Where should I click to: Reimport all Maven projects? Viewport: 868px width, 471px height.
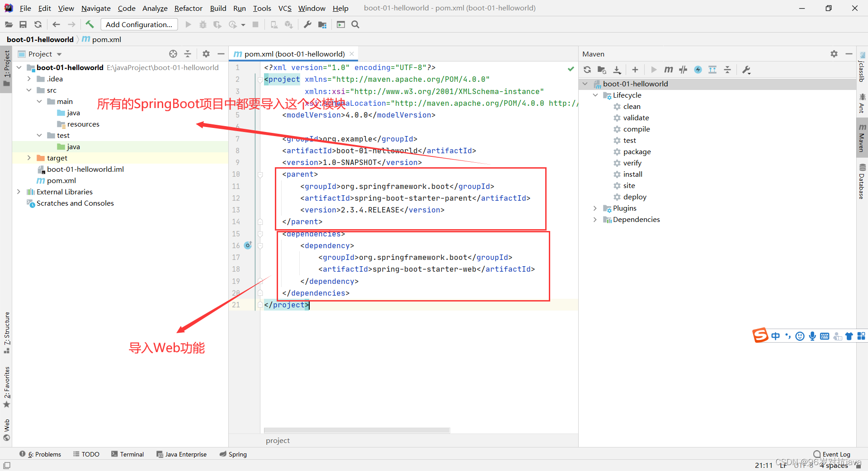[587, 70]
